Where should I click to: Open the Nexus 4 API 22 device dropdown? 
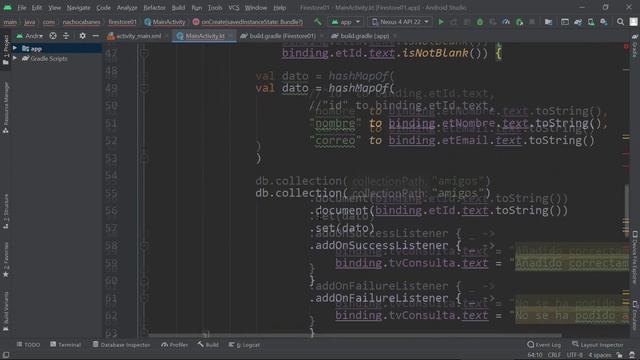(400, 22)
